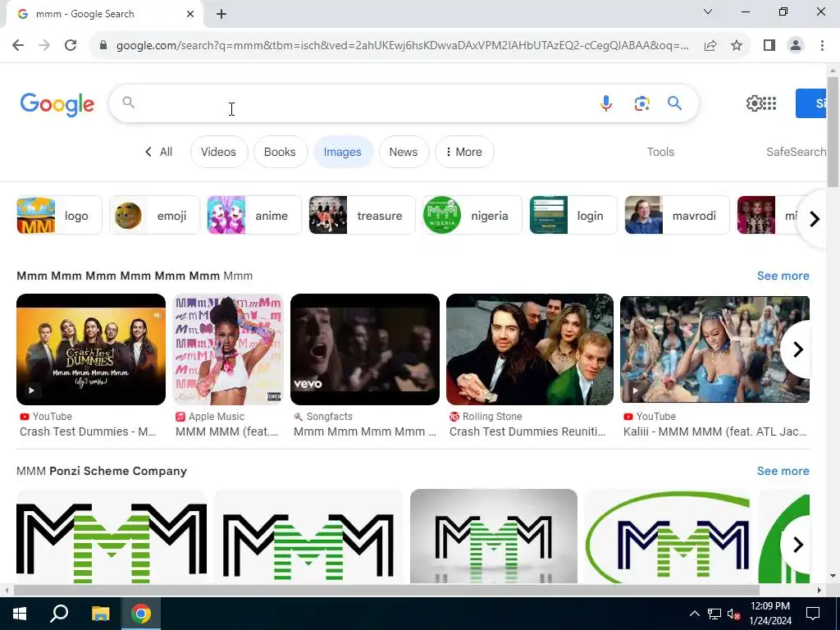840x630 pixels.
Task: Click the Chrome taskbar icon
Action: click(141, 614)
